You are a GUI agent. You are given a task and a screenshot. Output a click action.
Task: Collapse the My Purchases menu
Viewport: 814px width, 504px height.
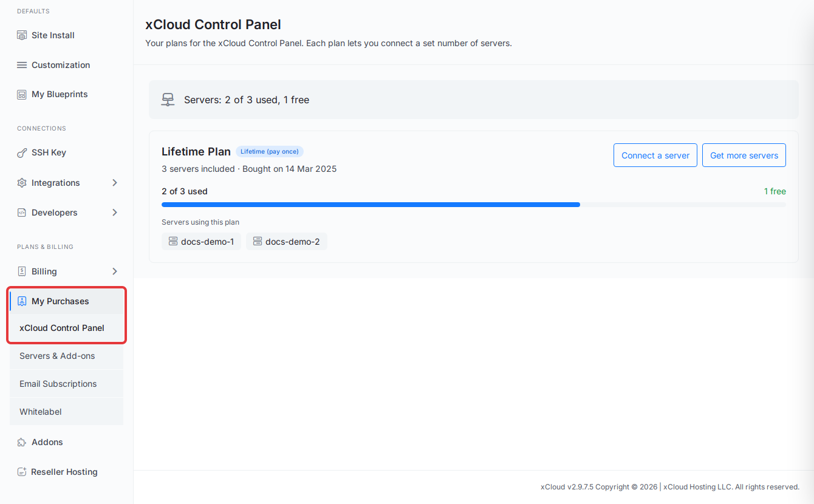[67, 301]
